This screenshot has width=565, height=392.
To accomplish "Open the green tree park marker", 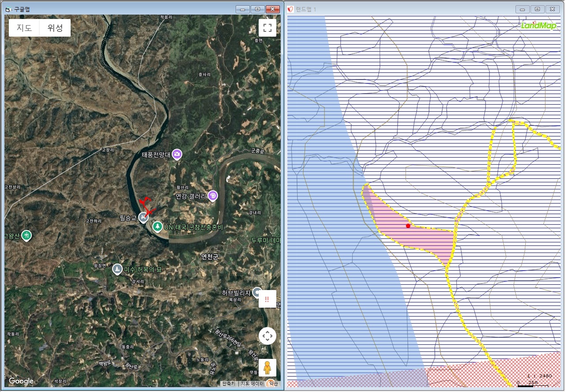I will pyautogui.click(x=157, y=226).
